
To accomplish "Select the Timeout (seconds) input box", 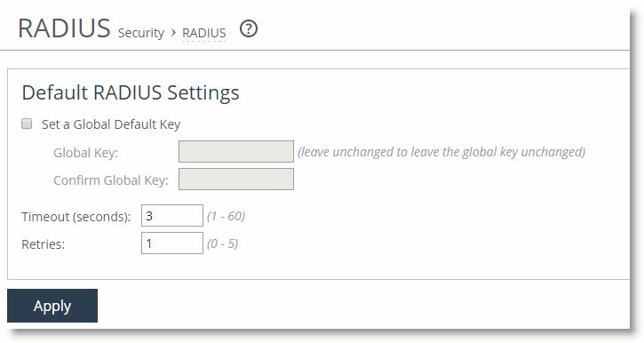I will pyautogui.click(x=172, y=216).
